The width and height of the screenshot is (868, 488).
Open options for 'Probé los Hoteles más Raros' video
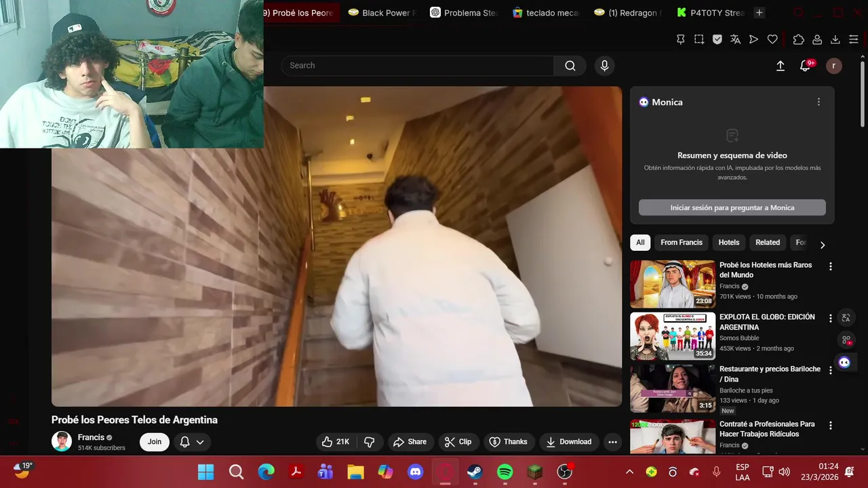[x=830, y=266]
